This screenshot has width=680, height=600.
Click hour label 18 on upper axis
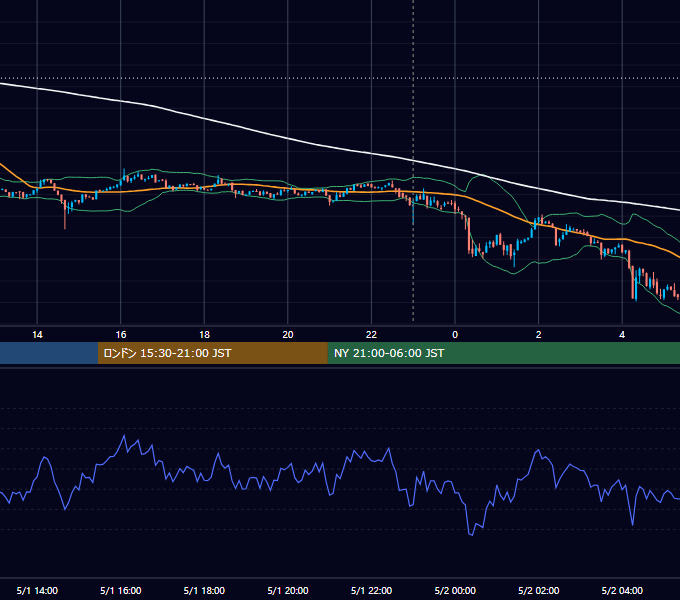point(204,335)
